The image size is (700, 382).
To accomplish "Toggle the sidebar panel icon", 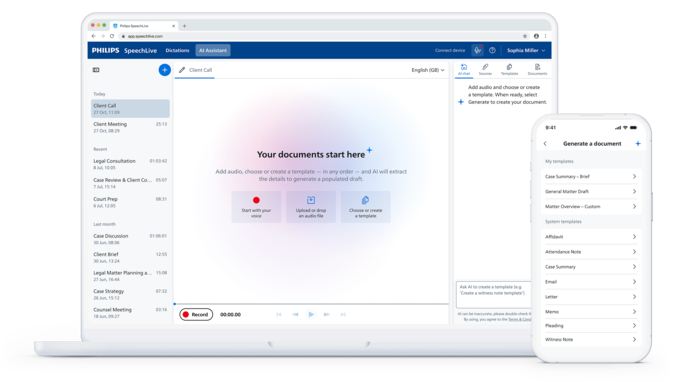I will tap(96, 70).
